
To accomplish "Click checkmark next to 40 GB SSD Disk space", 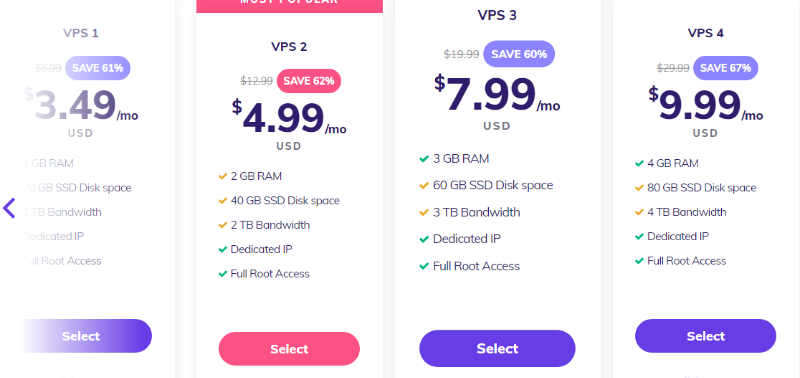I will tap(222, 201).
